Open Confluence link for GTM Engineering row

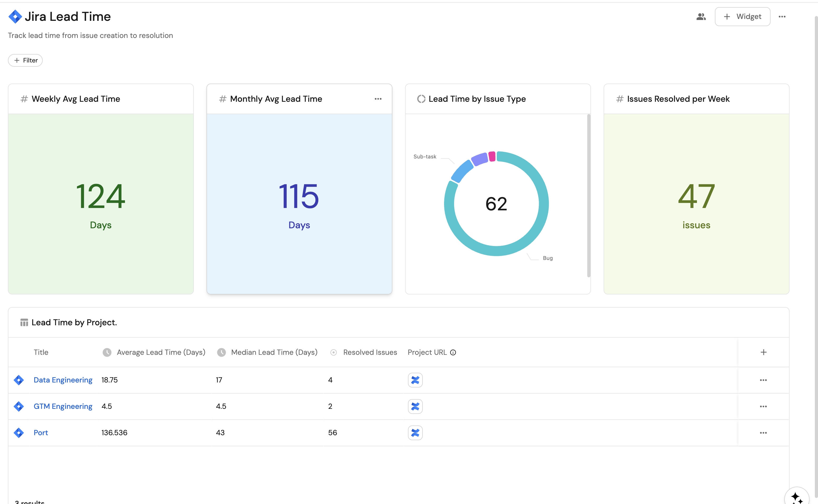415,406
